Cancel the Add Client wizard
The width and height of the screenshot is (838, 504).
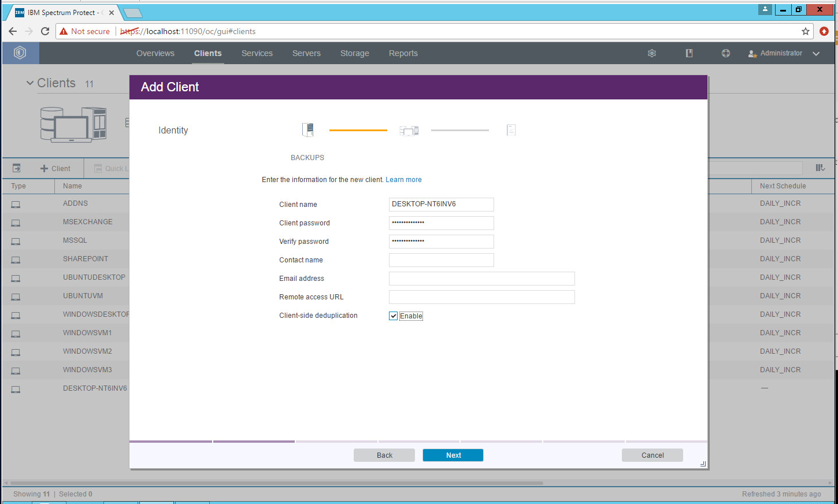click(652, 455)
